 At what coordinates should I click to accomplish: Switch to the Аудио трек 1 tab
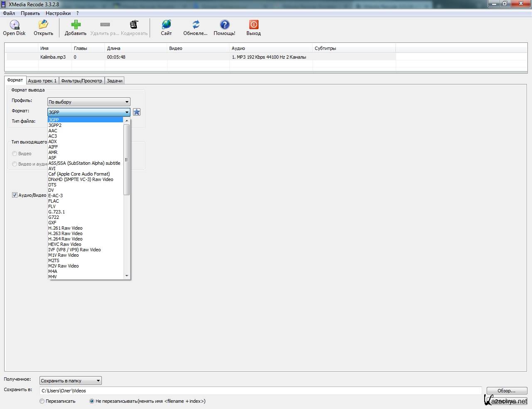click(42, 81)
